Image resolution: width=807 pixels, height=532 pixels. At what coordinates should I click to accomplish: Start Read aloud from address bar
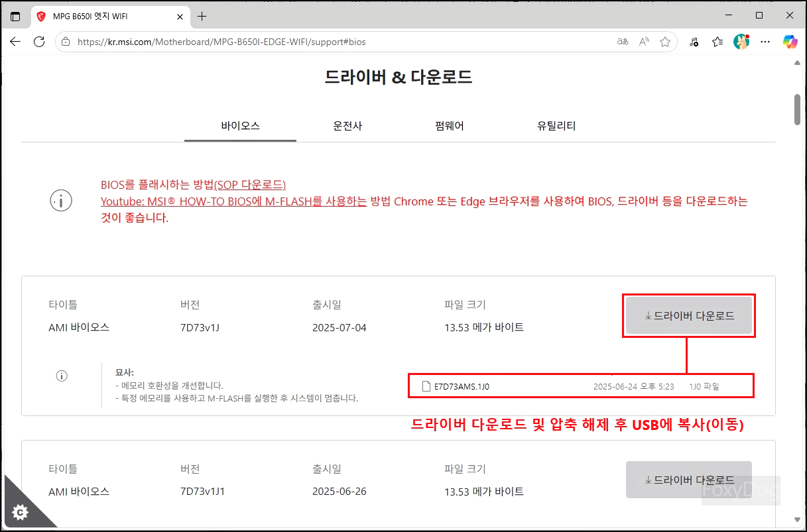[x=644, y=42]
